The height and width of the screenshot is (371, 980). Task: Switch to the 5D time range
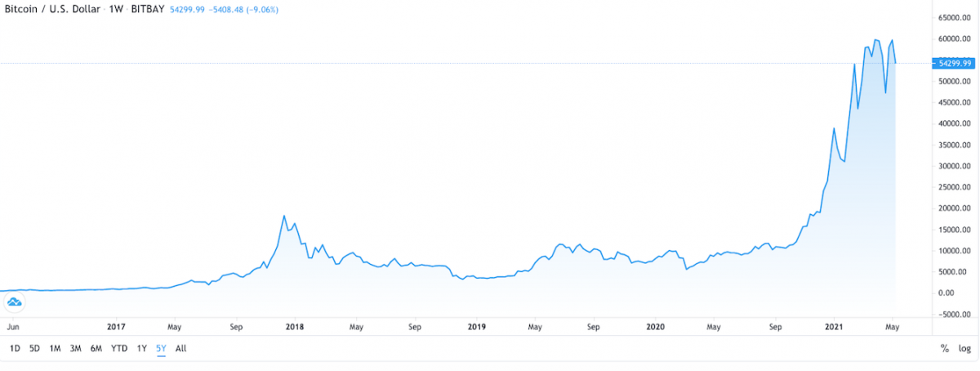(x=34, y=348)
